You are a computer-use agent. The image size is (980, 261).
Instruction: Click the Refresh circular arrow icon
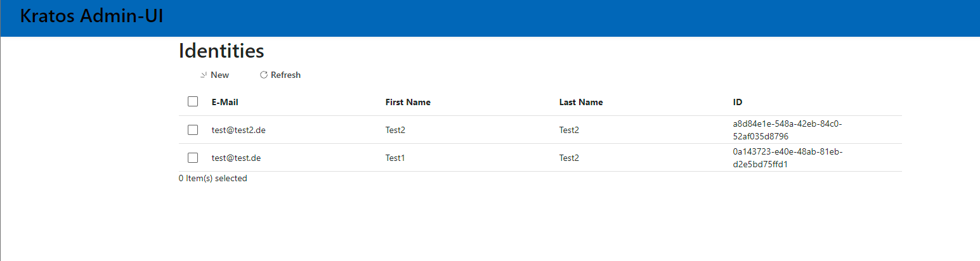click(264, 75)
